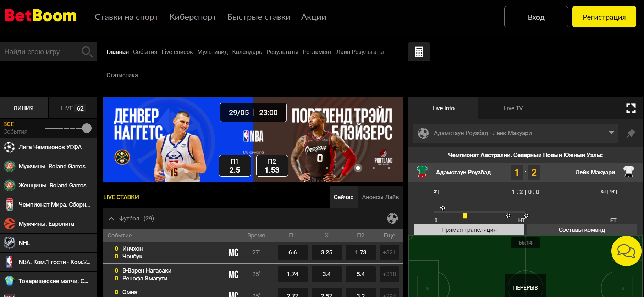Viewport: 644px width, 297px height.
Task: Click the Roland Garros men's tournament icon
Action: pos(10,166)
